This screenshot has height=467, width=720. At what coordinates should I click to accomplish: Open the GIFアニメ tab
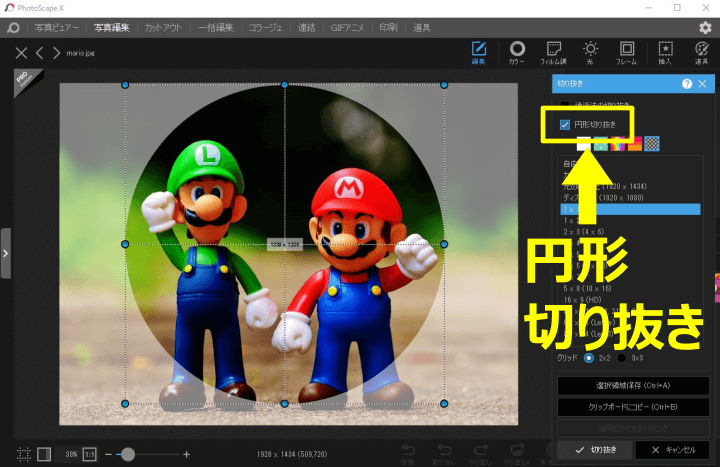coord(347,28)
